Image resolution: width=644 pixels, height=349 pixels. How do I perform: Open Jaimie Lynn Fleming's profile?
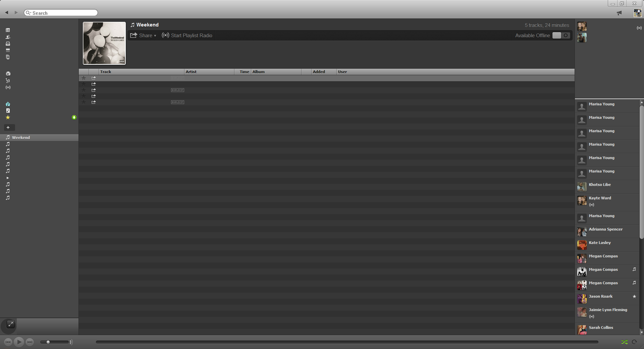pos(608,310)
